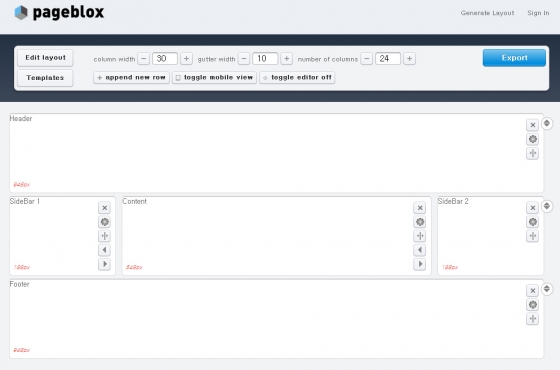Open Header block settings gear
560x370 pixels.
pyautogui.click(x=532, y=139)
